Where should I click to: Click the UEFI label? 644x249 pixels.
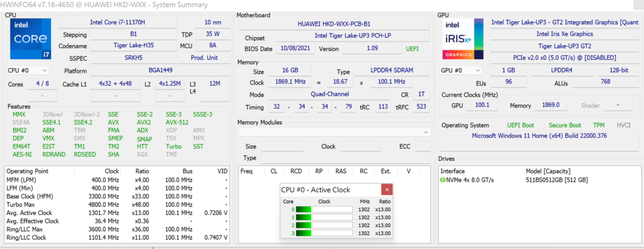click(x=412, y=49)
